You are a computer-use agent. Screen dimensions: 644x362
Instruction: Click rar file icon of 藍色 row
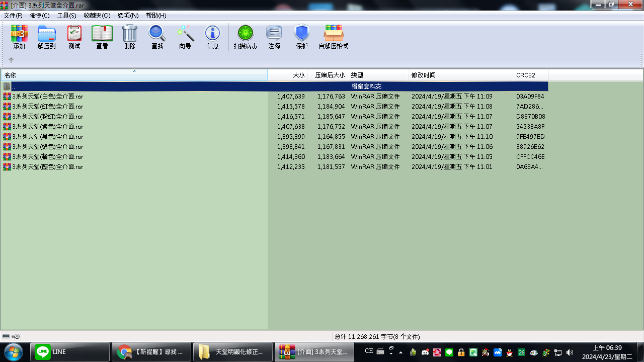[7, 167]
